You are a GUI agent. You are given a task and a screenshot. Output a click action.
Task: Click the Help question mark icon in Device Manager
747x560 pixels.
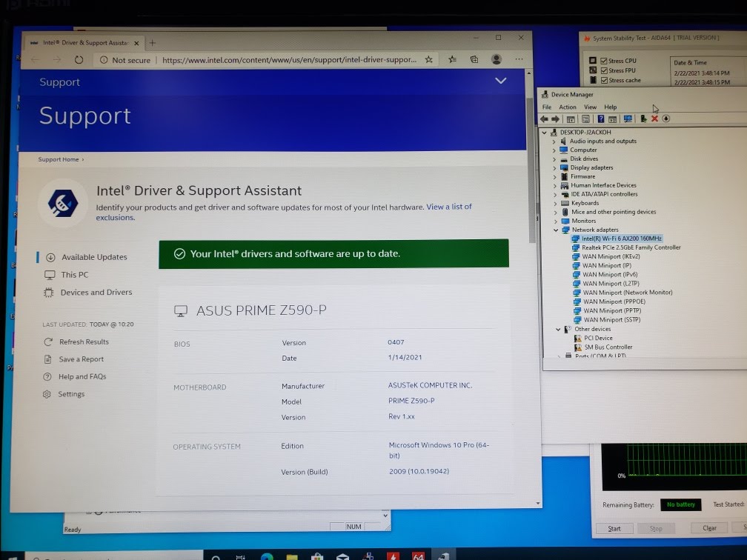[600, 119]
